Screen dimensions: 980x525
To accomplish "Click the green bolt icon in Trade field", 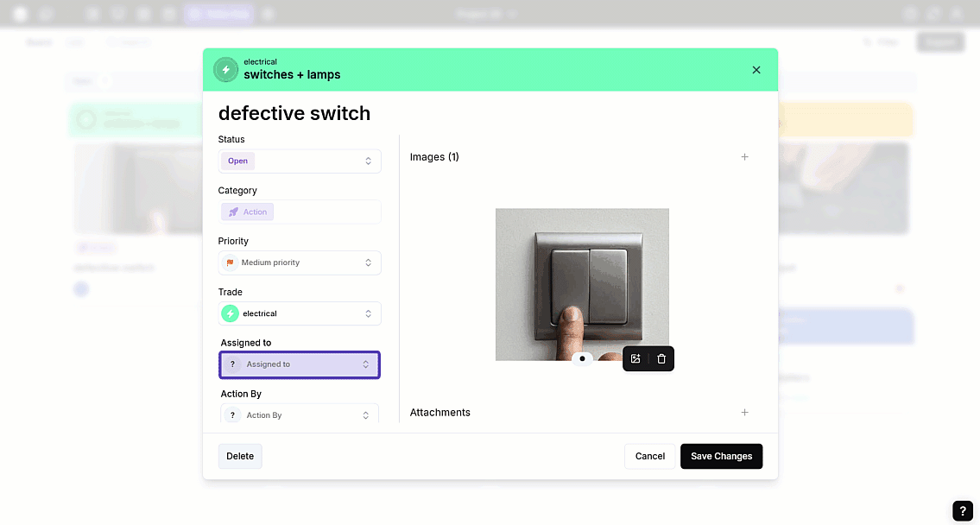I will pyautogui.click(x=230, y=313).
